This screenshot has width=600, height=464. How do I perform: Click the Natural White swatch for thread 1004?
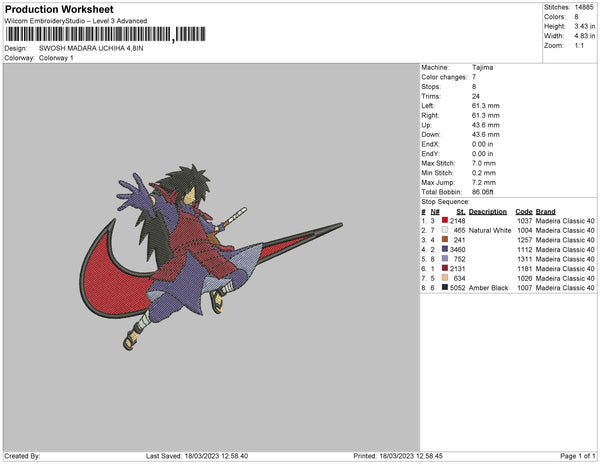click(x=445, y=230)
